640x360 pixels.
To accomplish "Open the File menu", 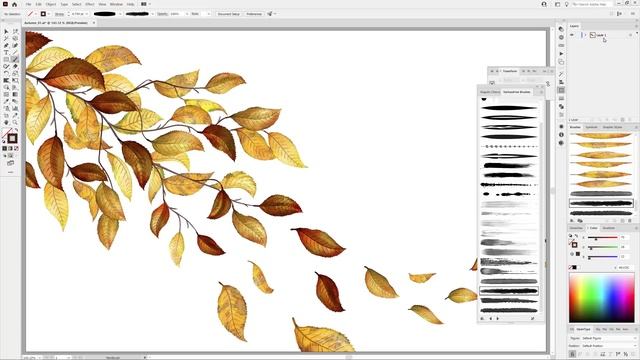I will 28,4.
